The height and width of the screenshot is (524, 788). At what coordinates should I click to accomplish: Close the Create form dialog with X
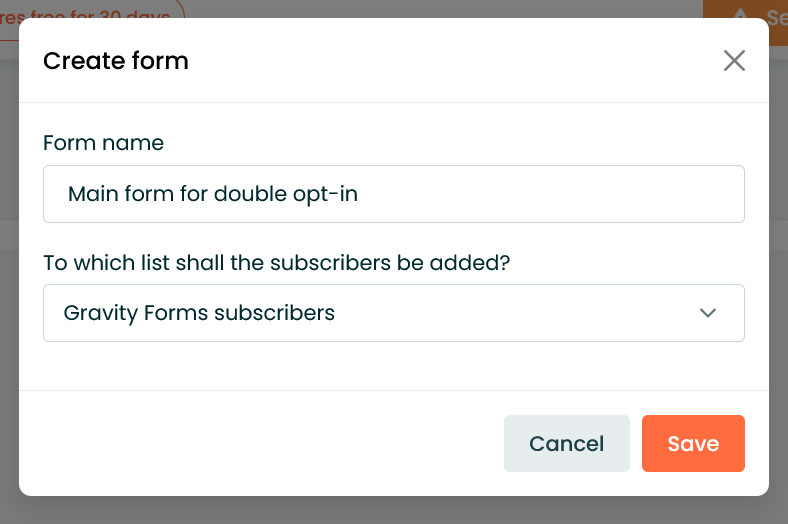point(734,60)
